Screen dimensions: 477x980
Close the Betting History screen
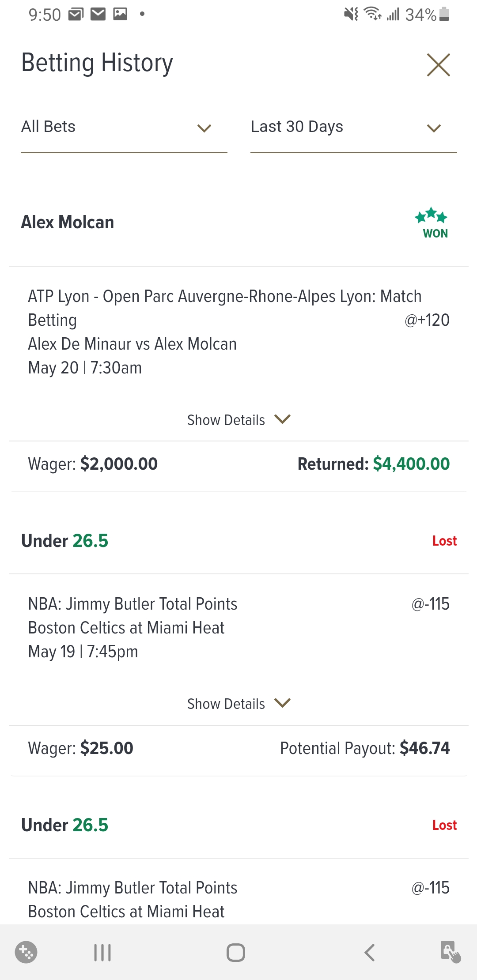coord(438,65)
